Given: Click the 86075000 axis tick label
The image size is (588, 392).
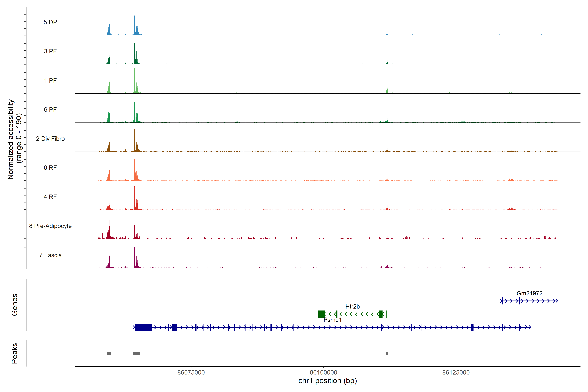Looking at the screenshot, I should pyautogui.click(x=191, y=373).
